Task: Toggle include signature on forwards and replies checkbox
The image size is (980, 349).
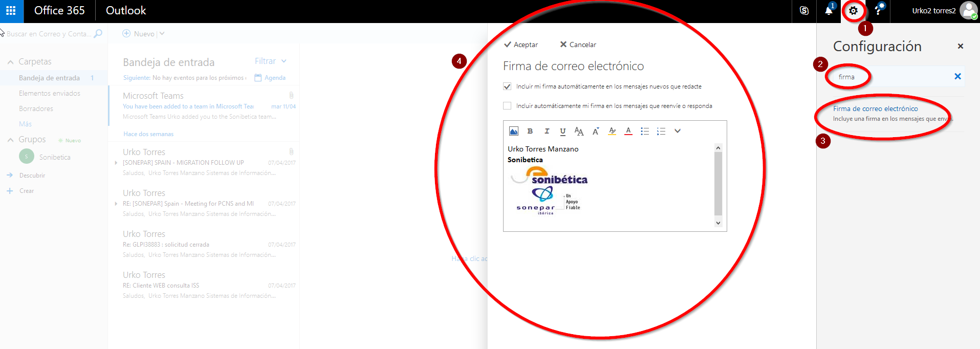Action: [507, 106]
